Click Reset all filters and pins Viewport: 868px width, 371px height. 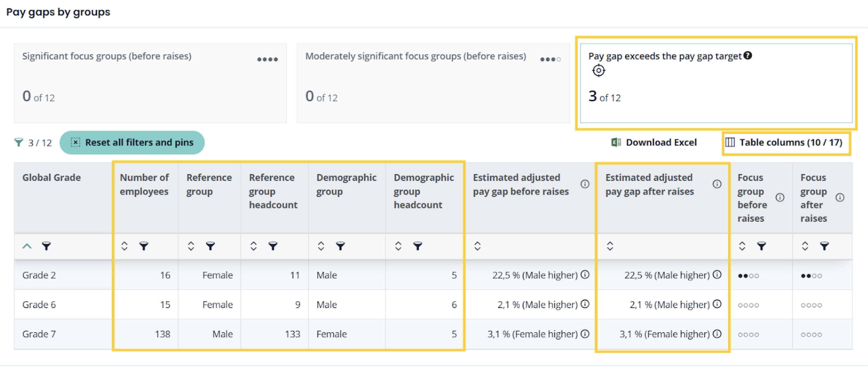pos(132,142)
